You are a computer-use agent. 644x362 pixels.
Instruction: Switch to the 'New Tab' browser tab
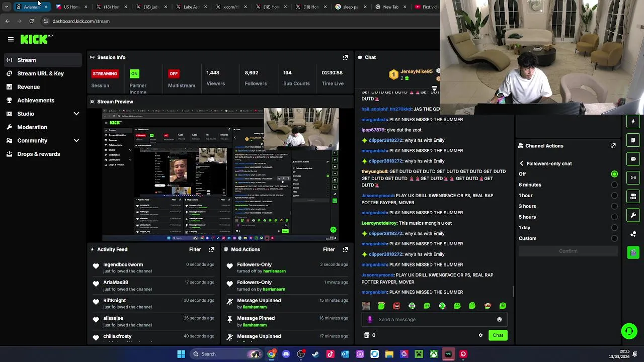point(390,7)
